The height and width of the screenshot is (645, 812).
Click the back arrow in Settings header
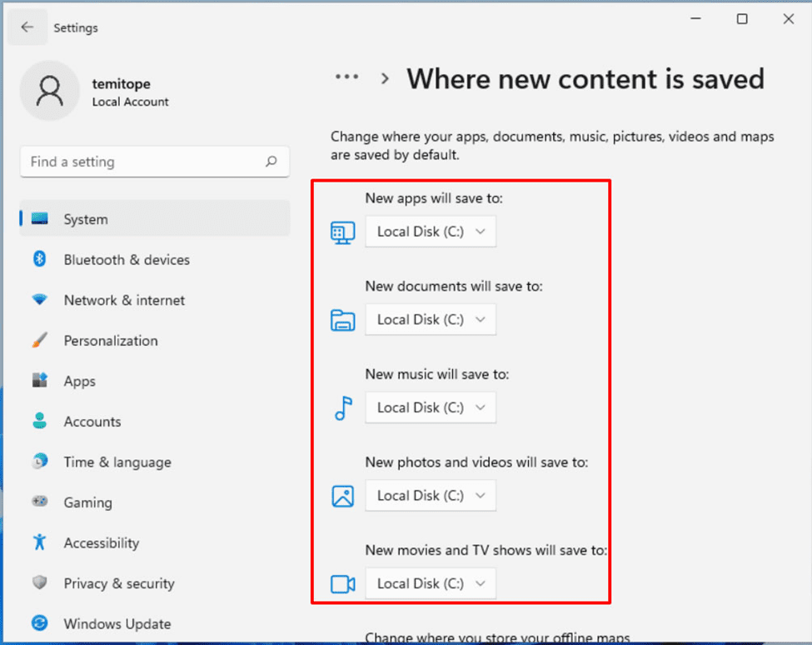(27, 27)
